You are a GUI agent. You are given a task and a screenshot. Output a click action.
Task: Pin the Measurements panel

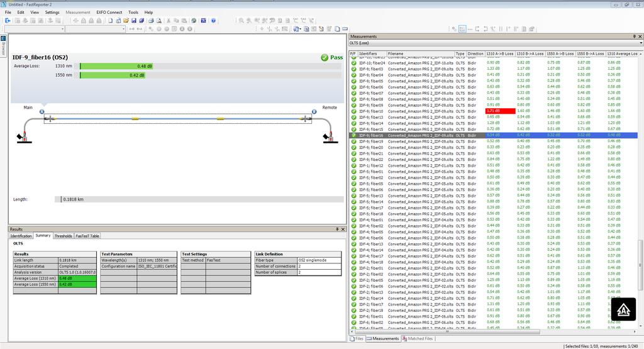point(634,36)
